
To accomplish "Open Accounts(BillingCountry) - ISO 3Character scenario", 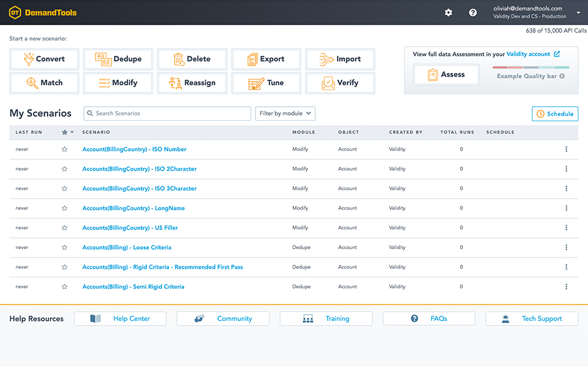I will pos(140,188).
